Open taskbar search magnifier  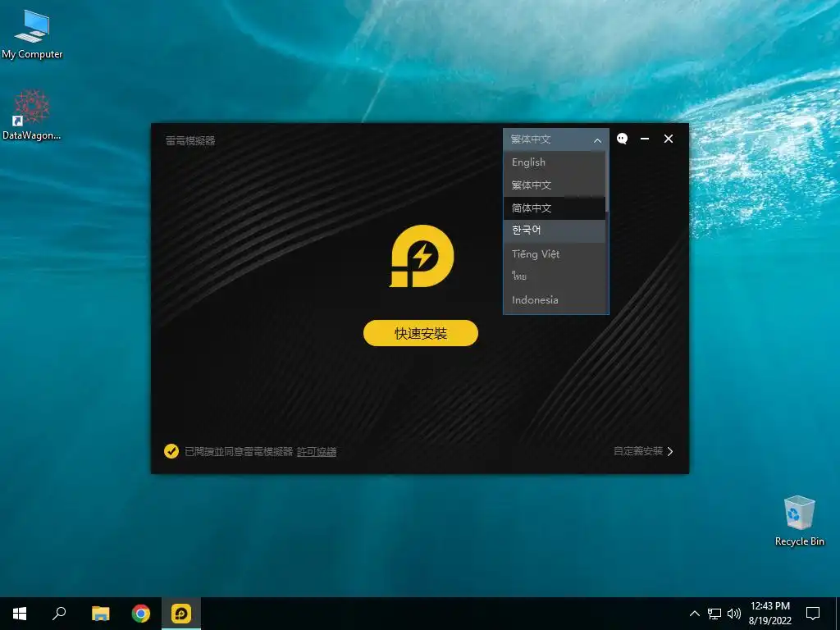59,614
